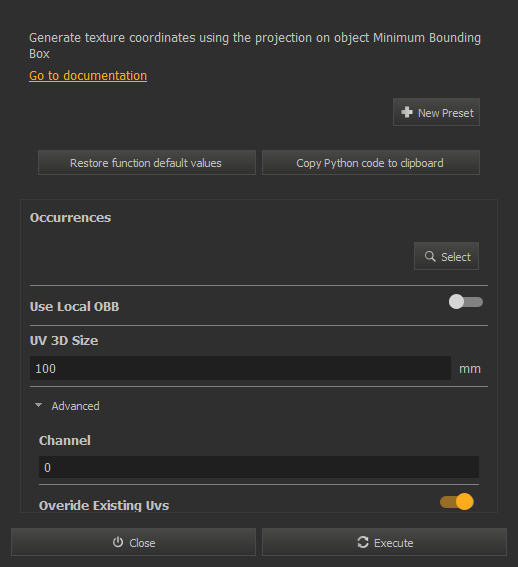Click the magnifier icon on the Select button
Viewport: 518px width, 567px height.
430,256
